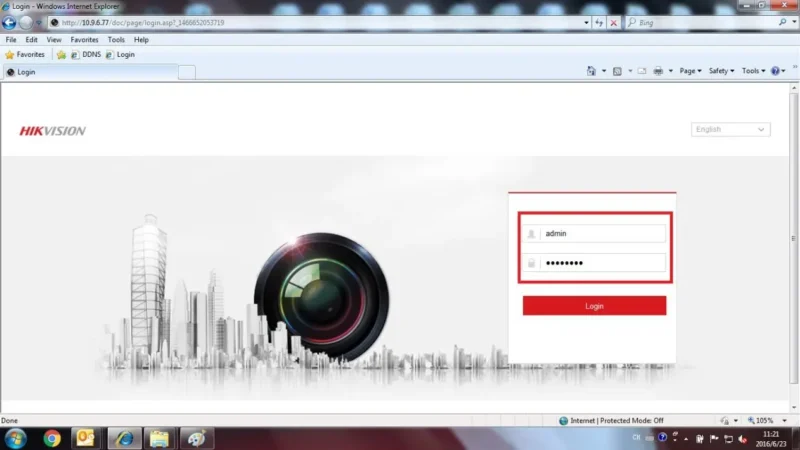Image resolution: width=800 pixels, height=450 pixels.
Task: Click the Action Center flag tray icon
Action: tap(714, 439)
